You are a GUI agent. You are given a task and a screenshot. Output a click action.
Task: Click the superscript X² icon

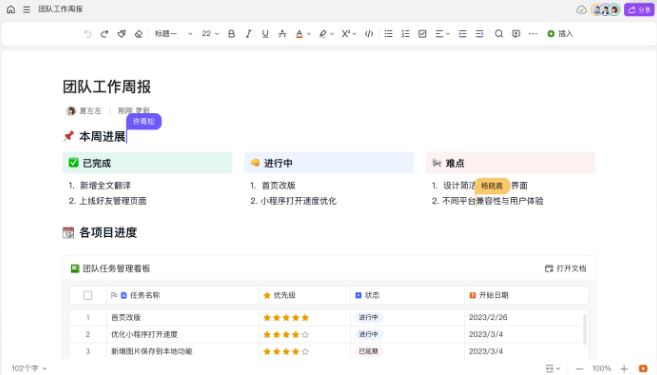coord(346,34)
